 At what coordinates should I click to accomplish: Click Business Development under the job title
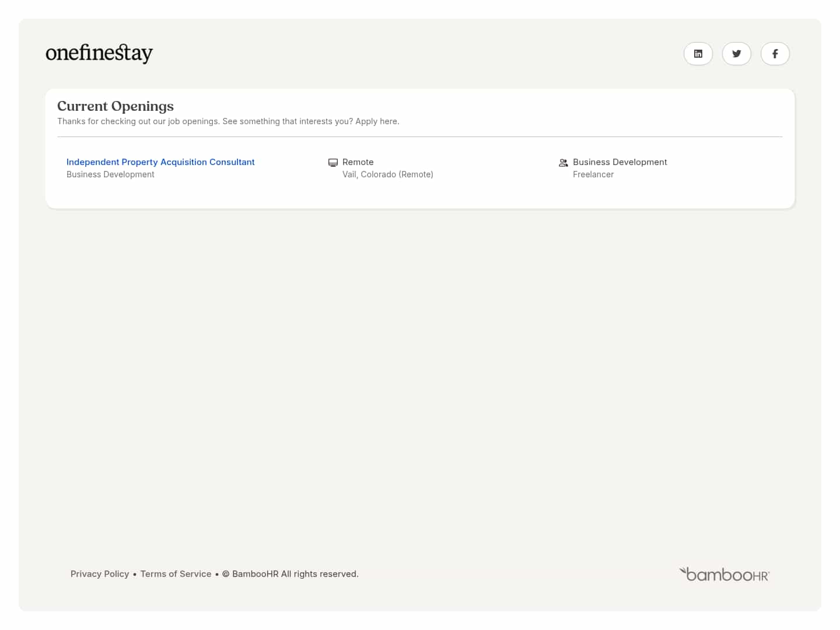click(x=110, y=174)
